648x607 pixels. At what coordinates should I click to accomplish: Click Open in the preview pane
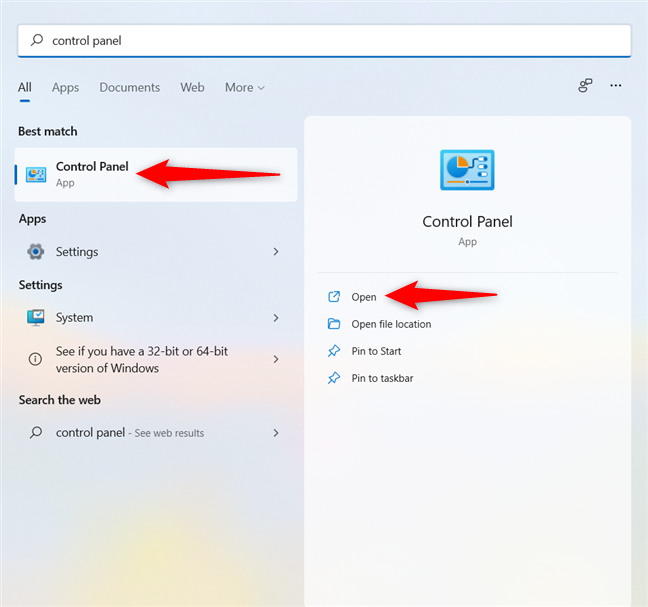pyautogui.click(x=364, y=297)
